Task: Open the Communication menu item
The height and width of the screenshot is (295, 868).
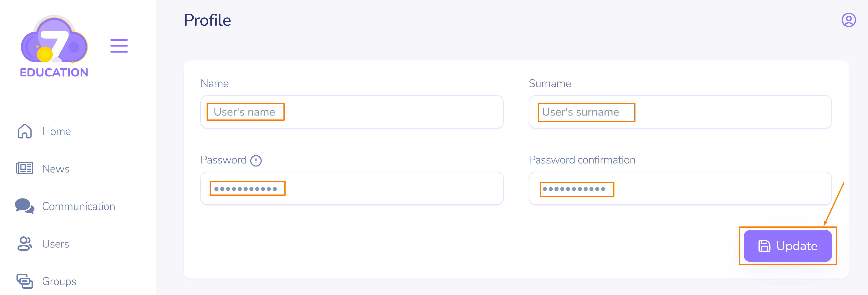Action: coord(79,207)
